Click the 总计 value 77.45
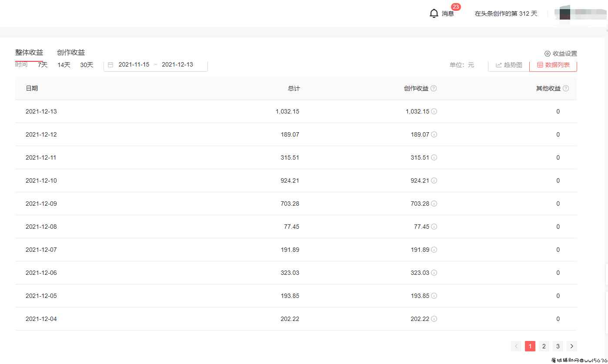 291,227
